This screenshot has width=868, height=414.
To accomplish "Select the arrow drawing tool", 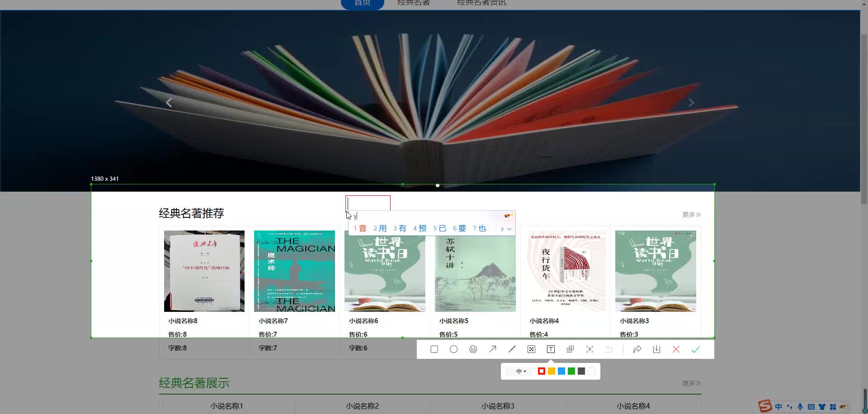I will [x=493, y=349].
